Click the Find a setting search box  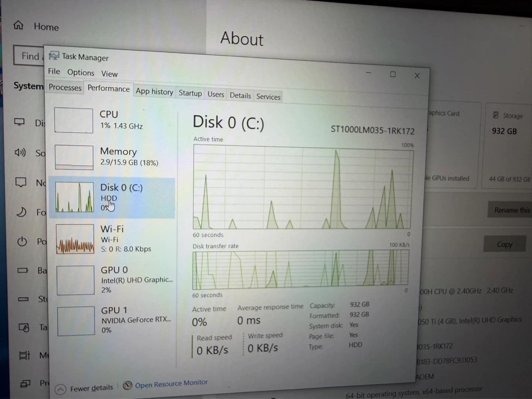point(29,55)
